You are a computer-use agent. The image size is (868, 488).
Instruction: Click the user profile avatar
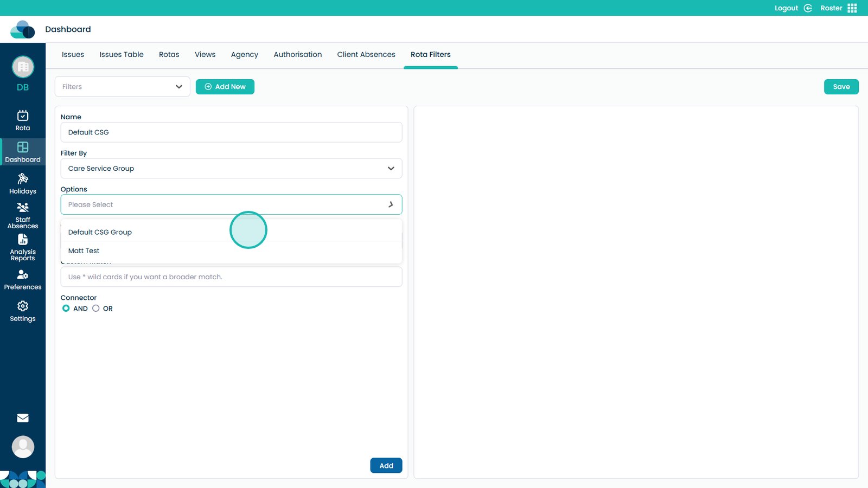[23, 447]
